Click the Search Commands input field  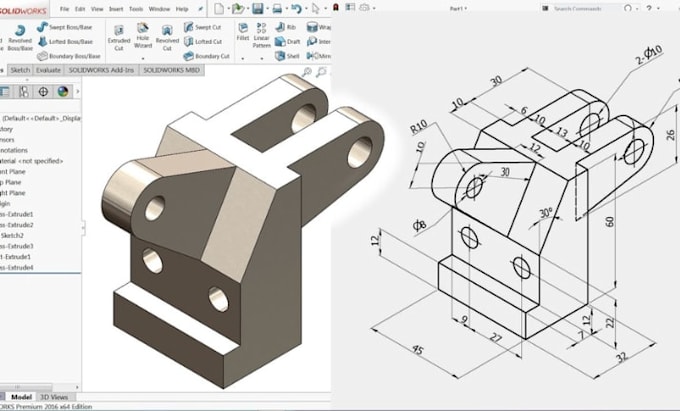tap(581, 8)
